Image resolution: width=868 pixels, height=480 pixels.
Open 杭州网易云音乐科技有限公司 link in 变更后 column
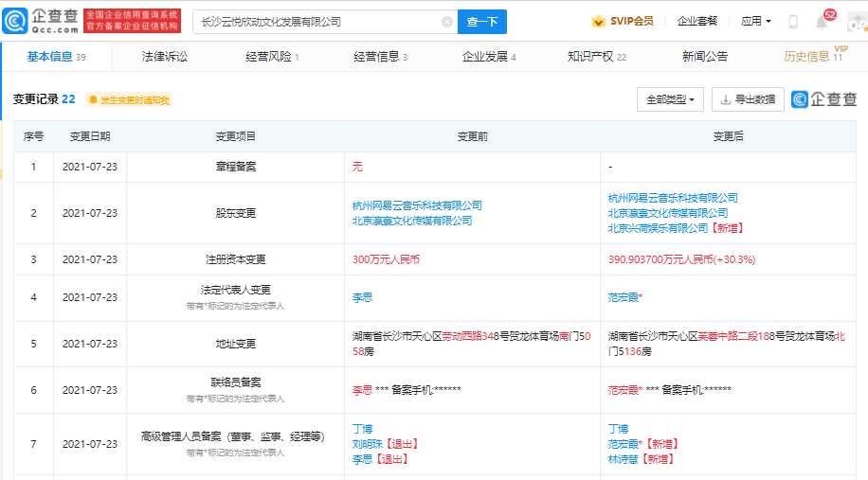(x=673, y=198)
